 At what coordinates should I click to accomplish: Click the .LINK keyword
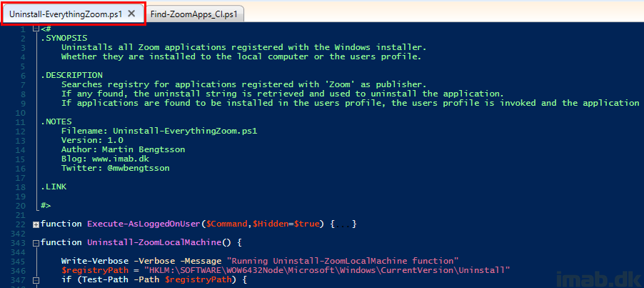coord(54,187)
